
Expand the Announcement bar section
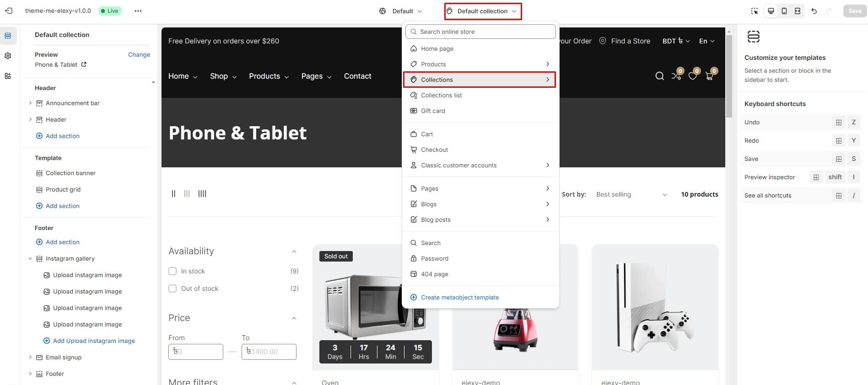point(30,103)
